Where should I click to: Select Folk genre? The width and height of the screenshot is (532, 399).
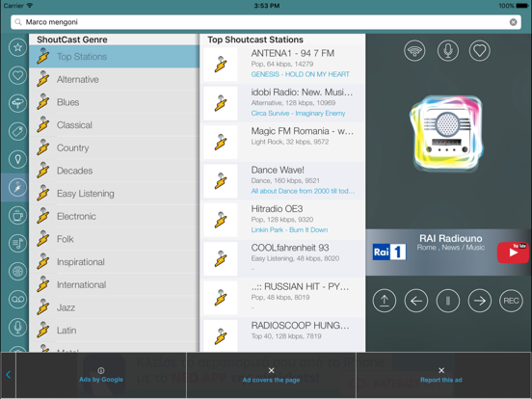tap(114, 239)
